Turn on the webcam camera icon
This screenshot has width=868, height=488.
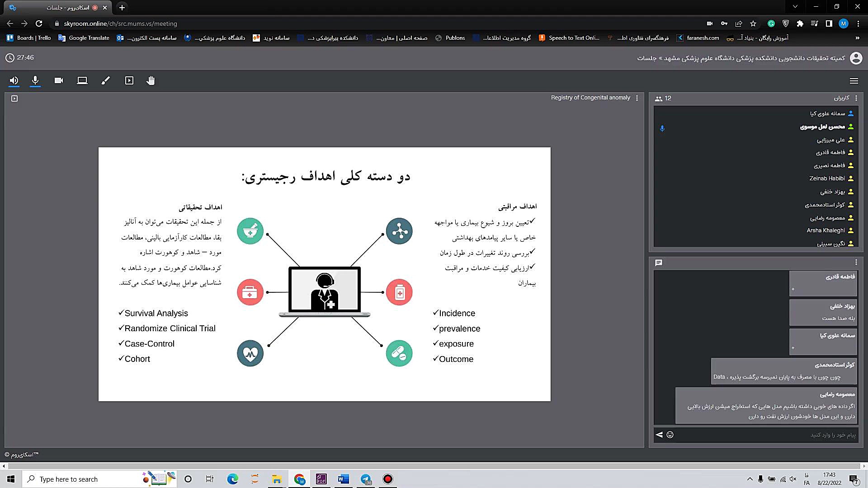59,80
